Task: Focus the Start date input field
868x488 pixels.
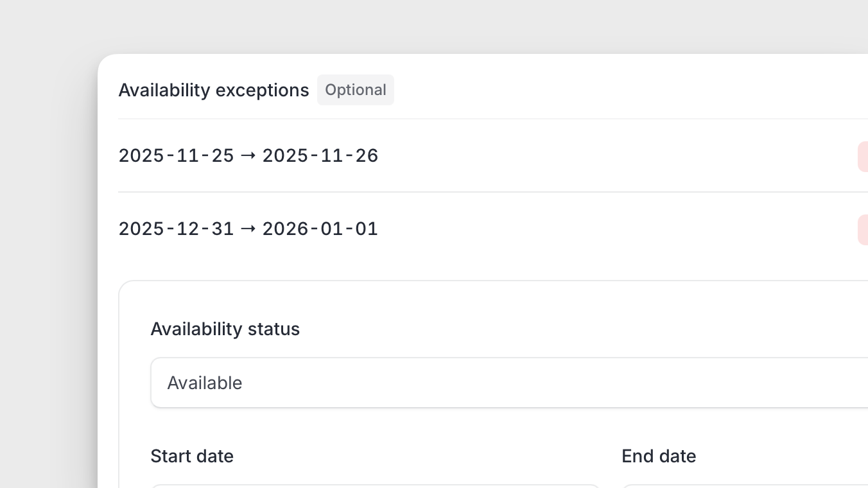Action: point(375,486)
